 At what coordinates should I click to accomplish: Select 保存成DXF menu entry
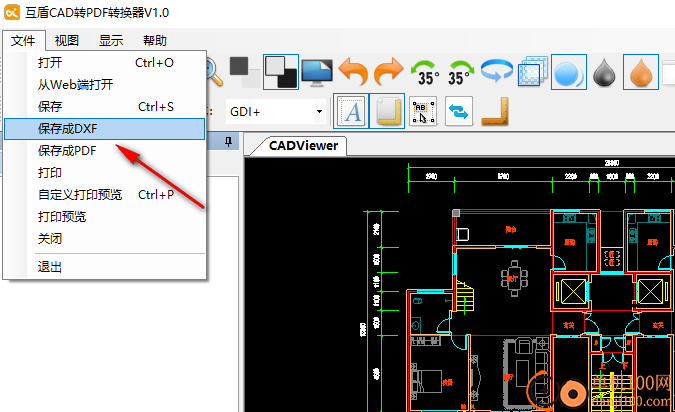[105, 129]
